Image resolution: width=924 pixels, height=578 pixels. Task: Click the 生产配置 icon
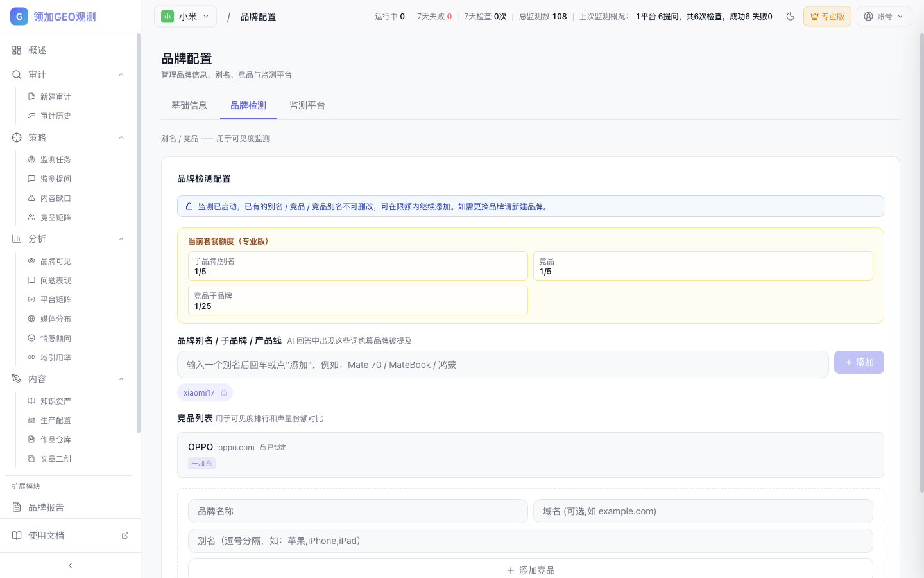pos(31,420)
